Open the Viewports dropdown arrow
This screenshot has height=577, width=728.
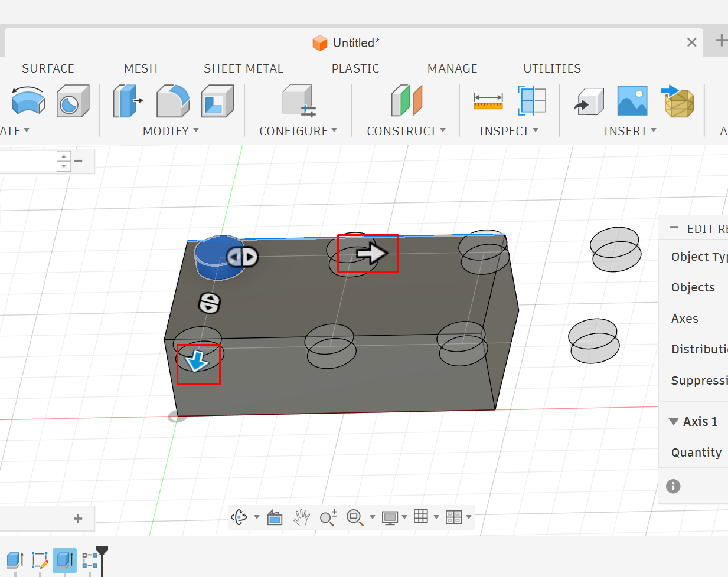[x=469, y=517]
